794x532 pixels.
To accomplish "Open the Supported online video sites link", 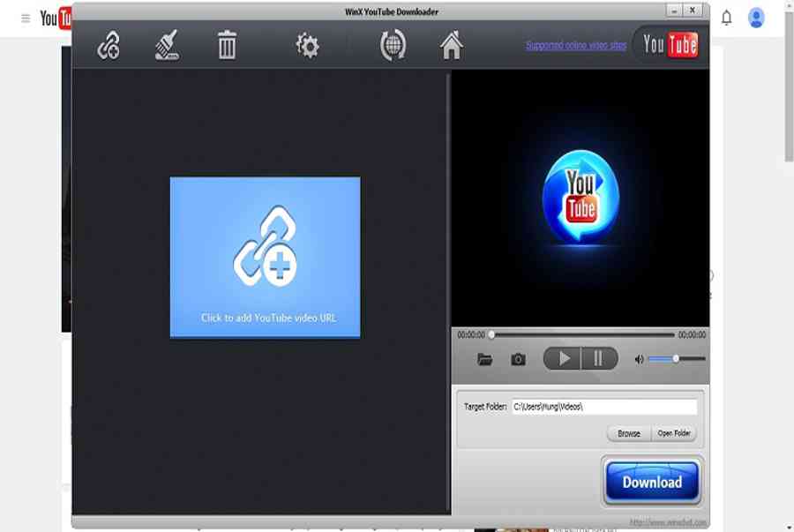I will (576, 46).
